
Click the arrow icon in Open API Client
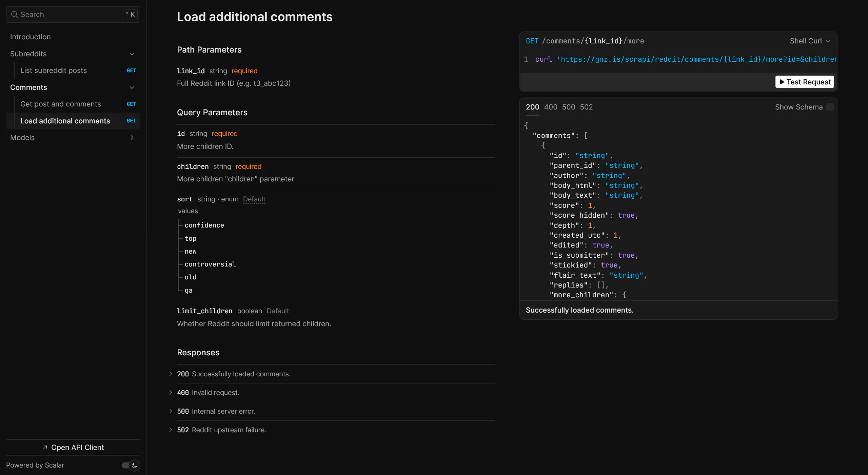[x=45, y=448]
